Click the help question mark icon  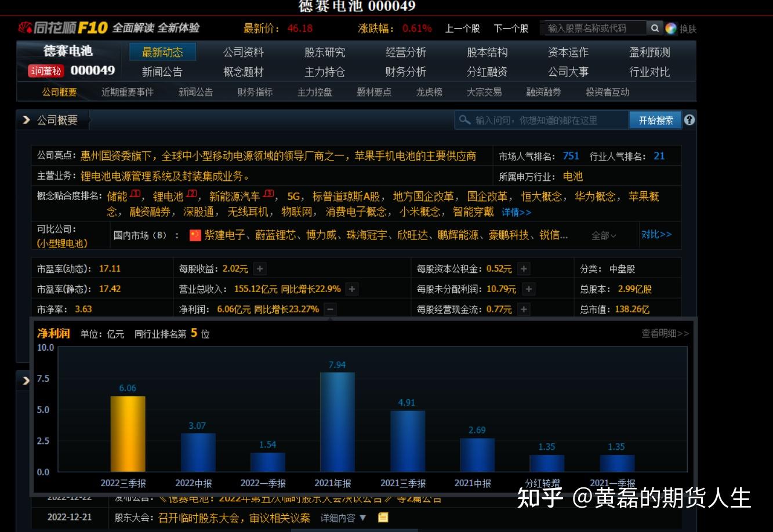pos(689,120)
